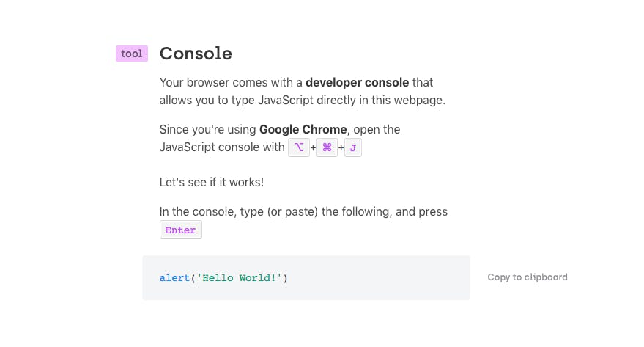Image resolution: width=644 pixels, height=347 pixels.
Task: Click the bold 'Google Chrome' text
Action: (303, 129)
